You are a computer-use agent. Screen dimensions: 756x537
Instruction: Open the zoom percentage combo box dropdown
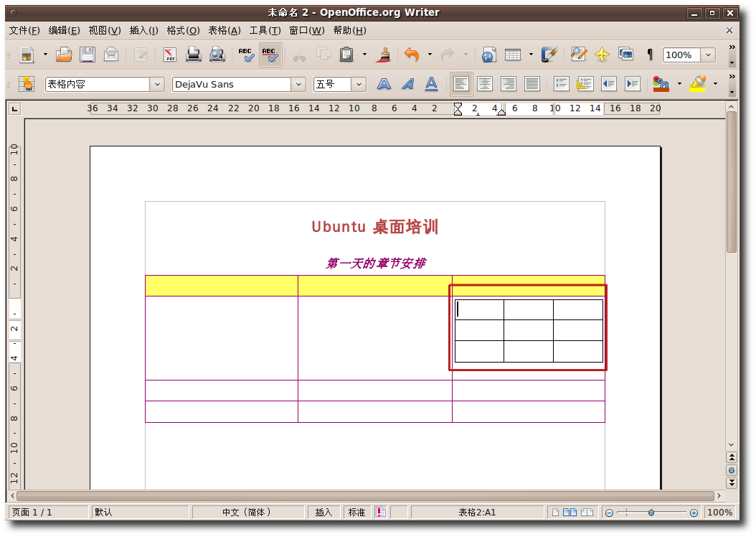708,55
